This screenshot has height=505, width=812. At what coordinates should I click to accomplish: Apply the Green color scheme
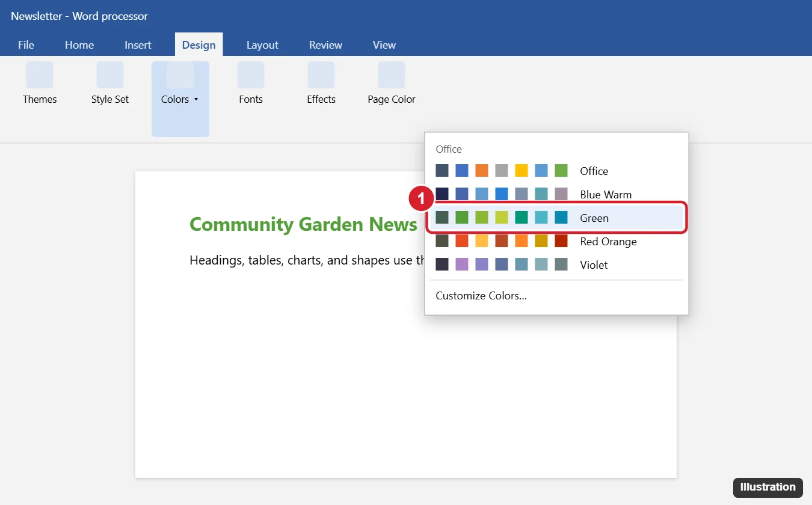pos(556,218)
